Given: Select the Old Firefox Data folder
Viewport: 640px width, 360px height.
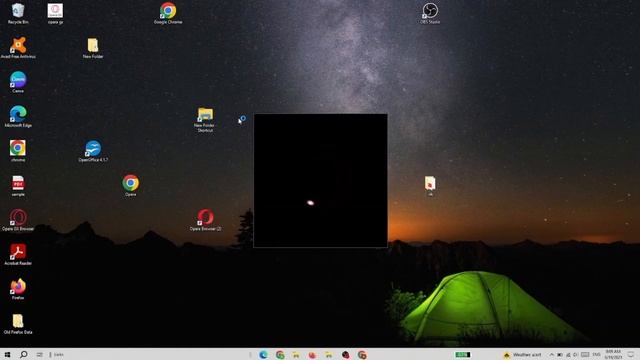Looking at the screenshot, I should click(x=18, y=324).
